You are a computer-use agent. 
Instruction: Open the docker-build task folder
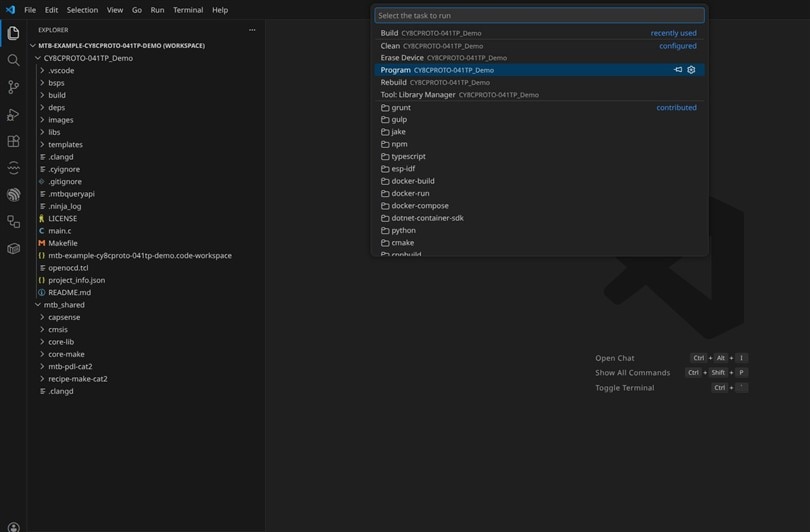(539, 181)
